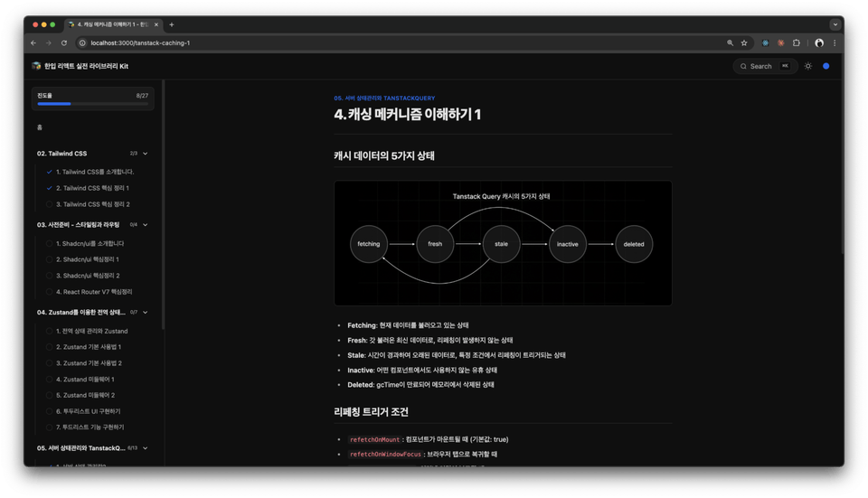Toggle light/dark theme with the sun icon

tap(808, 66)
